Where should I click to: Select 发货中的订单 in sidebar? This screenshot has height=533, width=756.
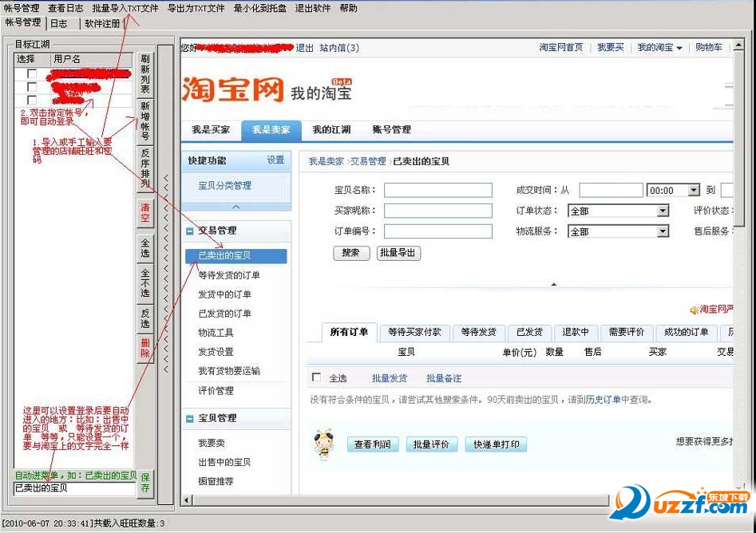(224, 294)
